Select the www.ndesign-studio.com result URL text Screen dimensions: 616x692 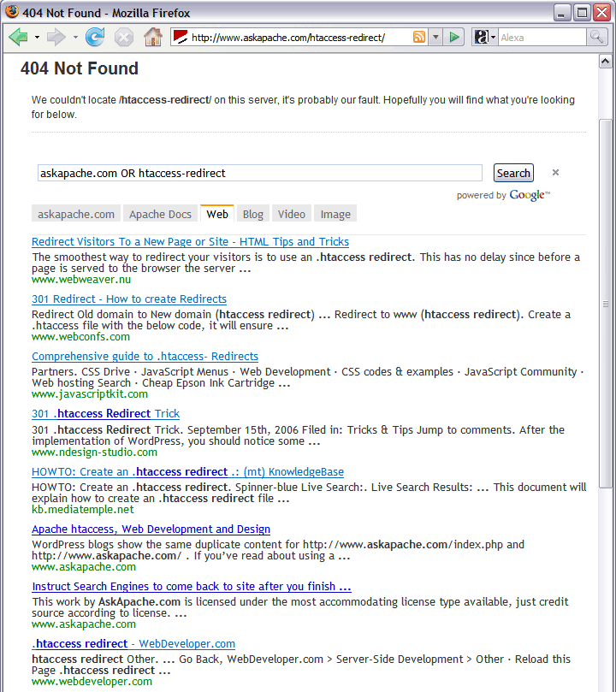[x=94, y=452]
